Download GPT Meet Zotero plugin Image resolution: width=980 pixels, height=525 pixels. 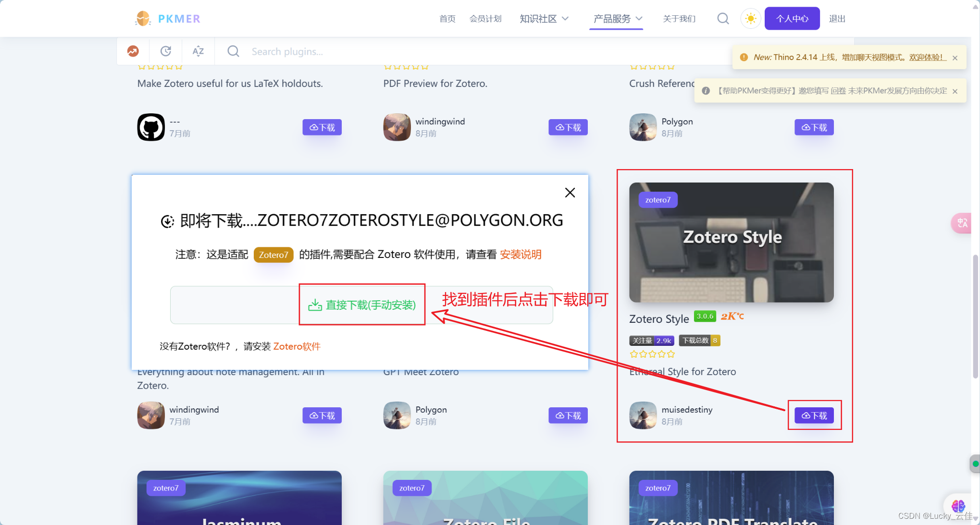point(568,415)
